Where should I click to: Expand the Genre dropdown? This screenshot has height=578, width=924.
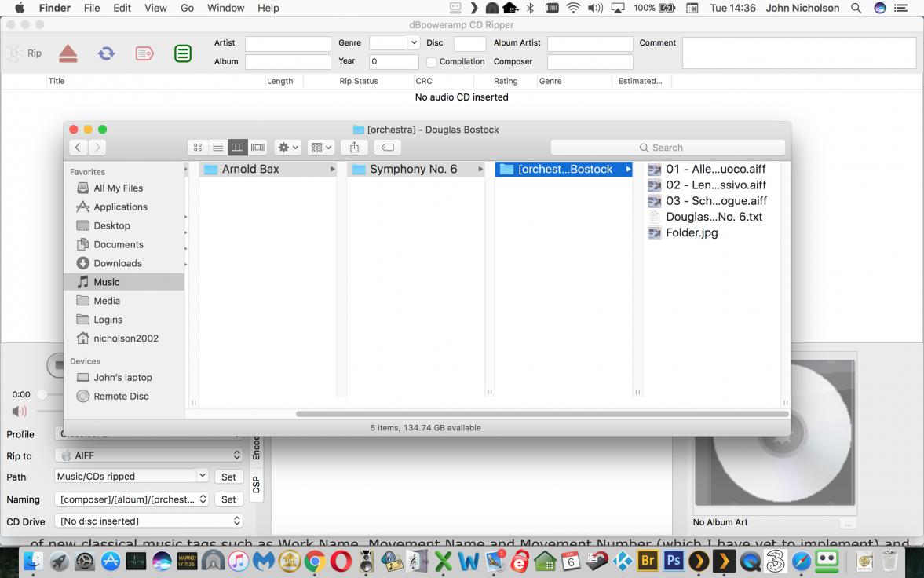tap(414, 43)
